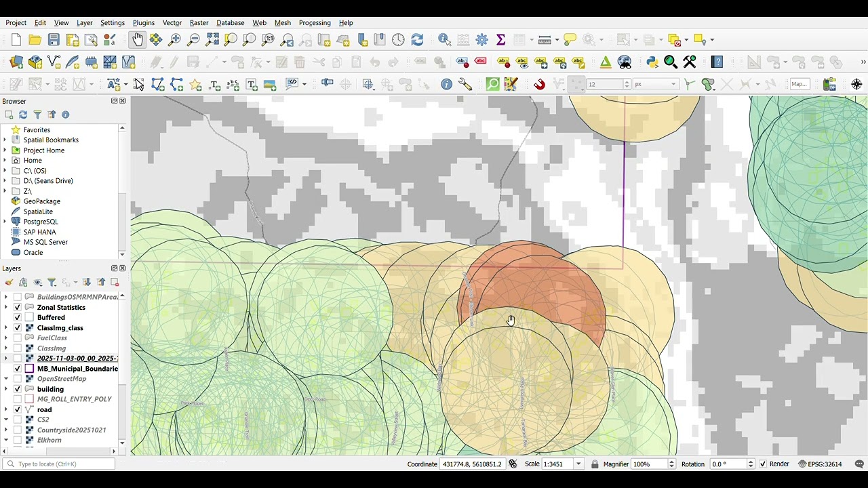The width and height of the screenshot is (868, 488).
Task: Activate the Identify Features tool
Action: (444, 40)
